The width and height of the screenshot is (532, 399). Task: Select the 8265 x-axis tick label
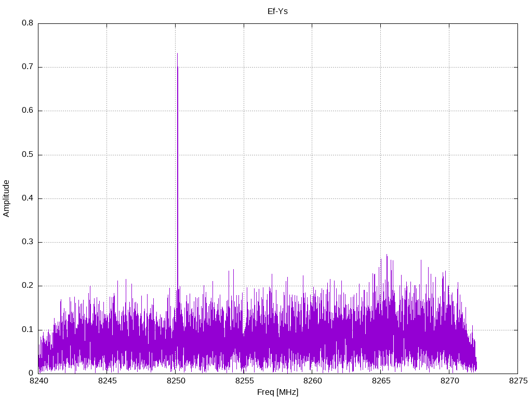[380, 381]
